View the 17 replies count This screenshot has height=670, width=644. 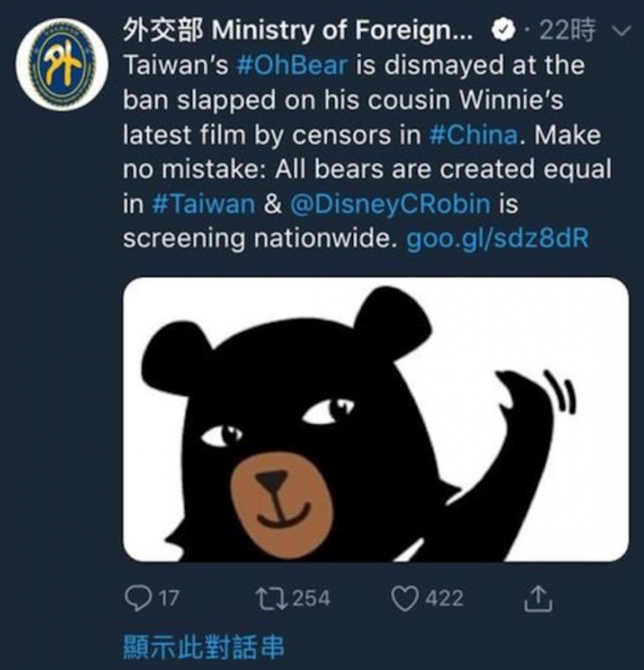click(x=169, y=598)
